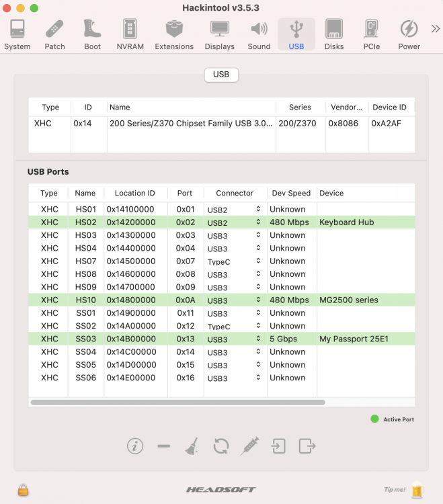
Task: Open the Boot toolbar section
Action: coord(92,34)
